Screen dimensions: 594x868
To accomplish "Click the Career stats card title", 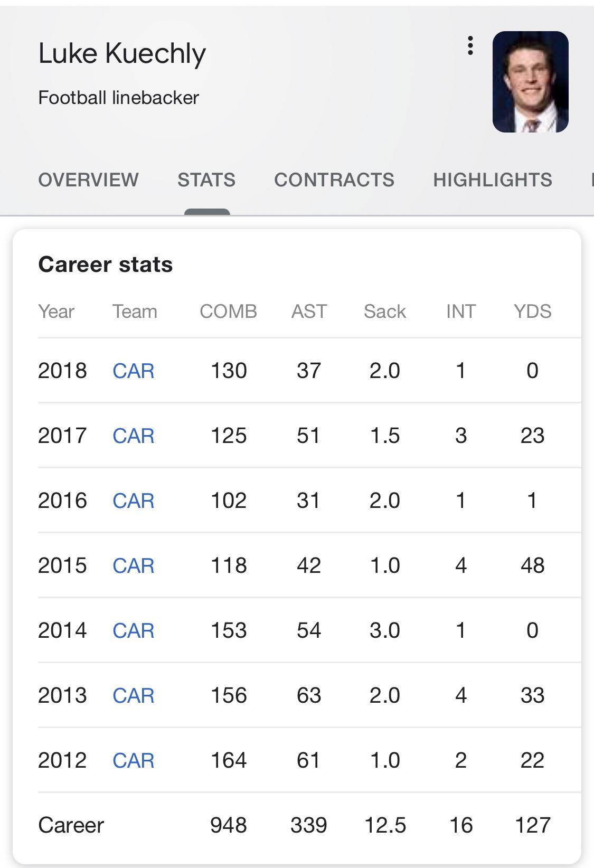I will click(106, 265).
